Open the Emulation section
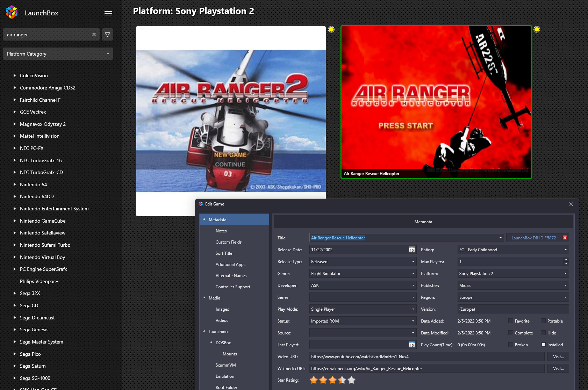The width and height of the screenshot is (588, 390). pos(225,376)
